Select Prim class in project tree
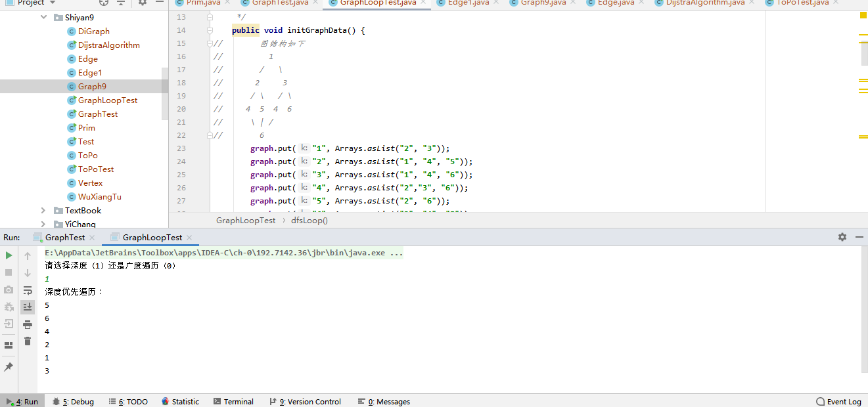The width and height of the screenshot is (868, 407). click(87, 128)
